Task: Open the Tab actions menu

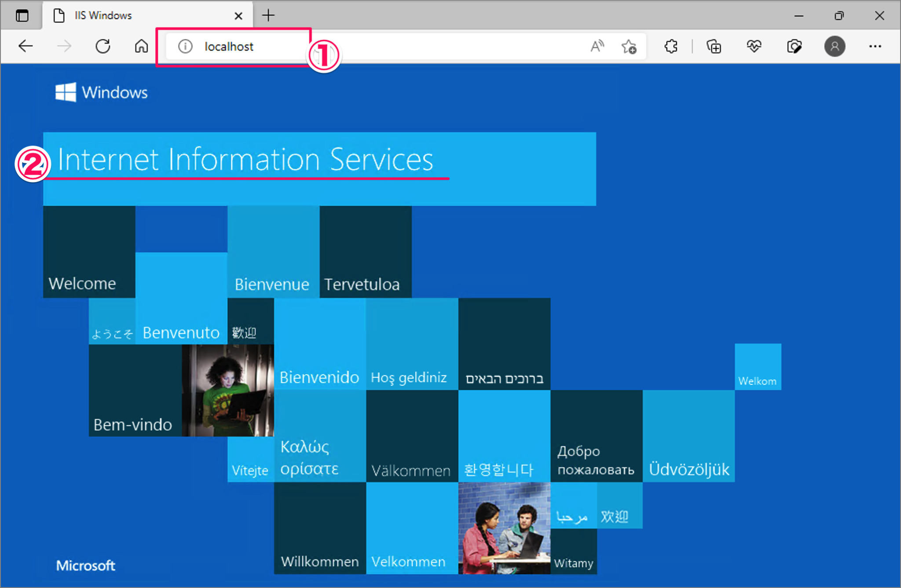Action: [x=22, y=15]
